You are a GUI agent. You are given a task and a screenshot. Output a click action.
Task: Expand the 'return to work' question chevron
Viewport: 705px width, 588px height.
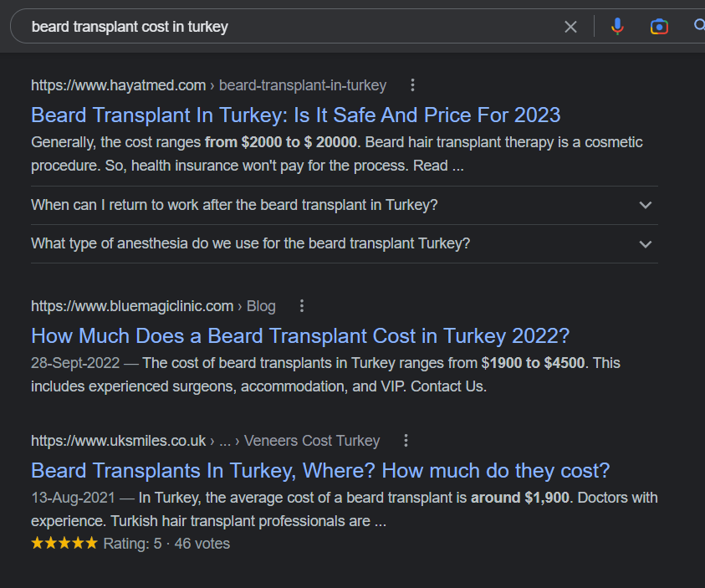[x=645, y=205]
